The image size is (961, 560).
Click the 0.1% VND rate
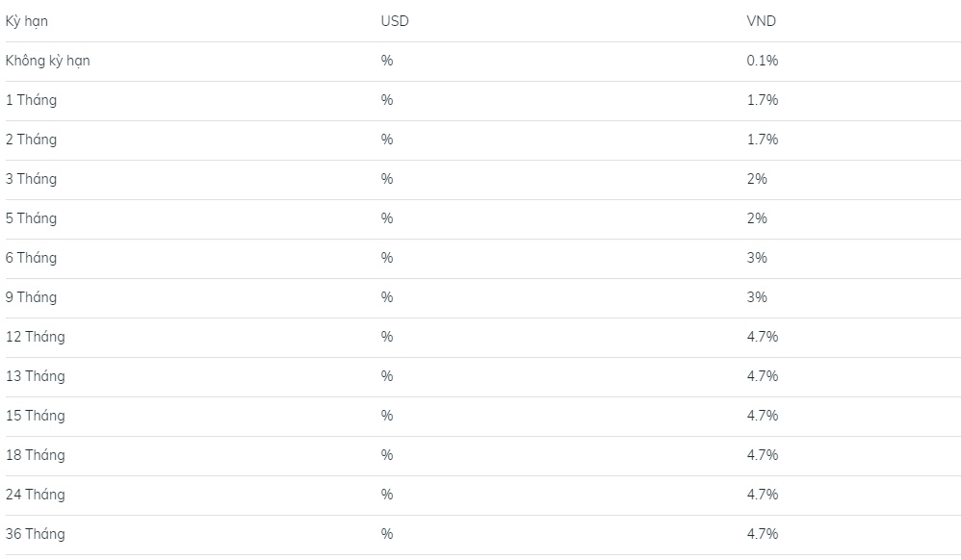pyautogui.click(x=763, y=61)
